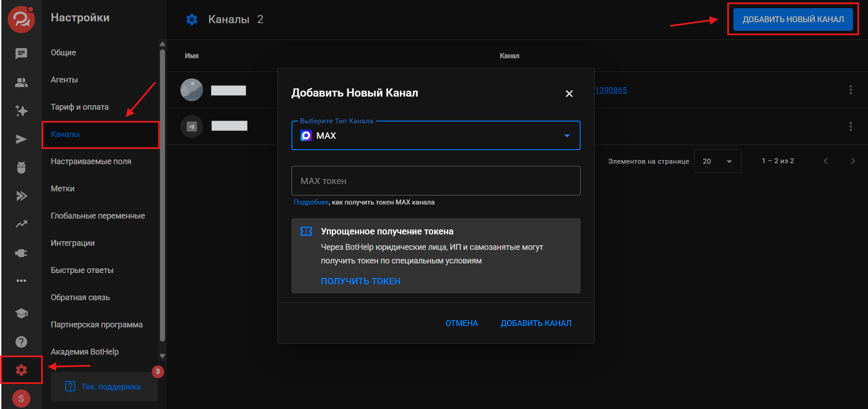The width and height of the screenshot is (868, 409).
Task: Open Академия BotHelp menu item
Action: 85,352
